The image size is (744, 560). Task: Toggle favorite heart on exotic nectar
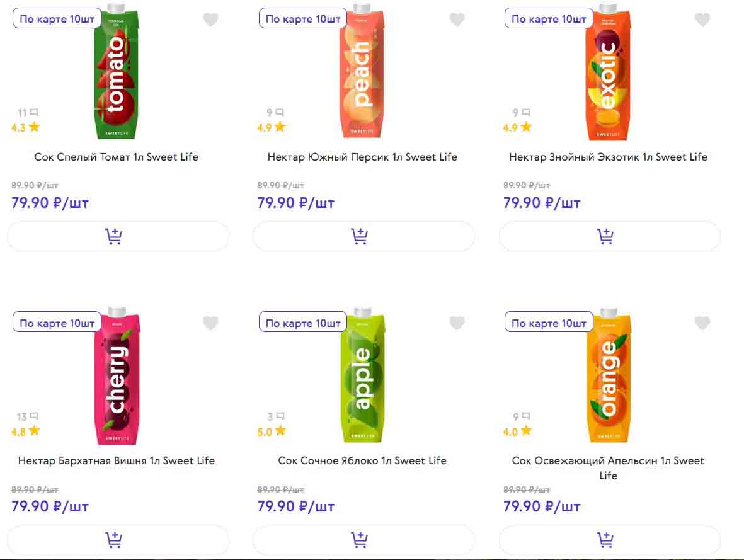tap(702, 20)
